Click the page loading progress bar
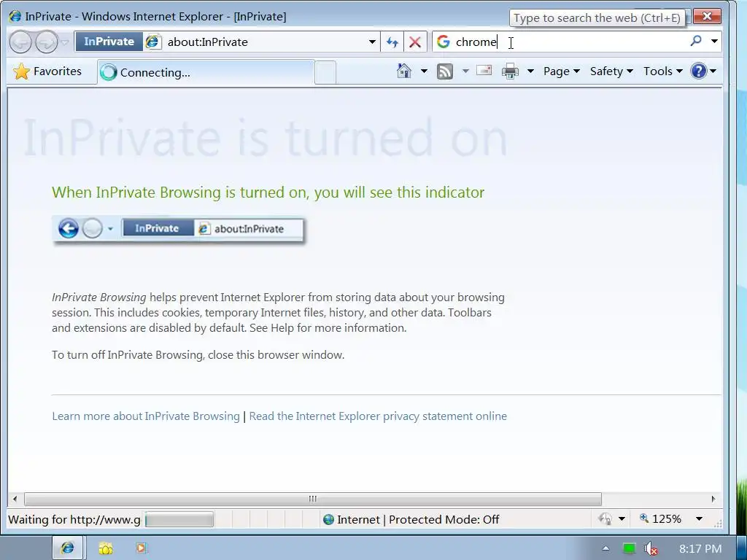The height and width of the screenshot is (560, 747). pyautogui.click(x=179, y=519)
